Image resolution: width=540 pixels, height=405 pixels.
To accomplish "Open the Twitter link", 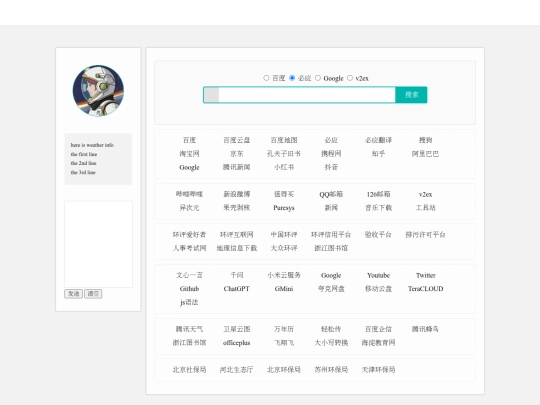I will click(x=425, y=275).
